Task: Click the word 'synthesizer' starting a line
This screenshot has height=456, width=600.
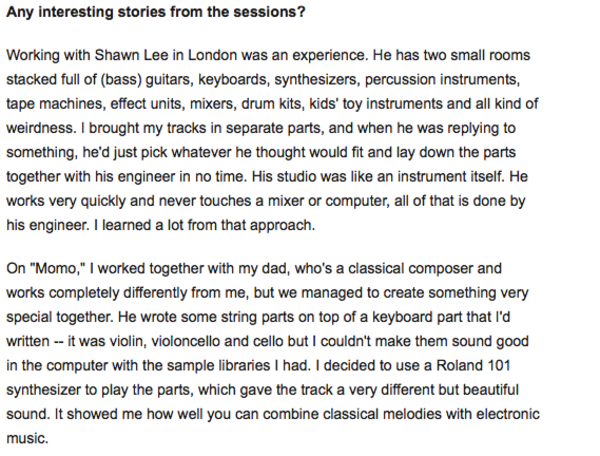Action: click(x=44, y=390)
